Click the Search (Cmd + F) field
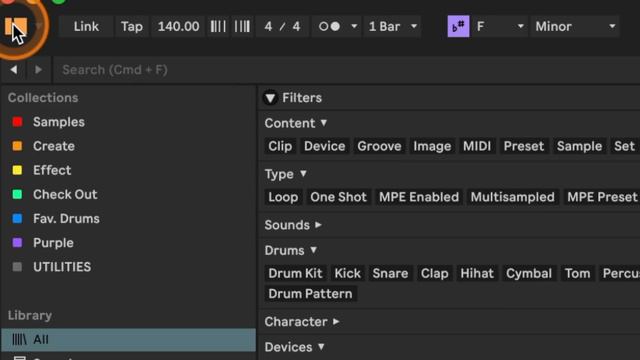The image size is (640, 360). [346, 70]
